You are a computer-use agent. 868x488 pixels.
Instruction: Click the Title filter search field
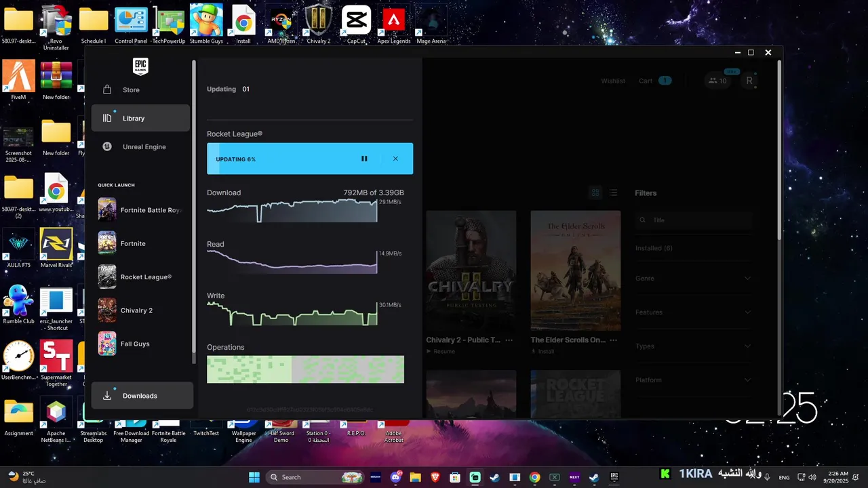(694, 220)
